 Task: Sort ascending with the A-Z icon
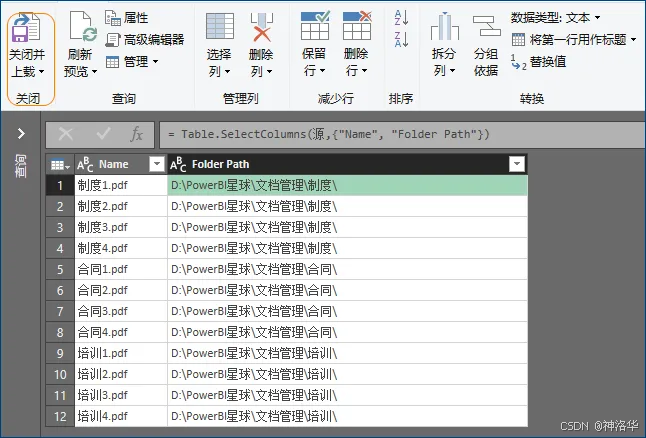pos(401,18)
